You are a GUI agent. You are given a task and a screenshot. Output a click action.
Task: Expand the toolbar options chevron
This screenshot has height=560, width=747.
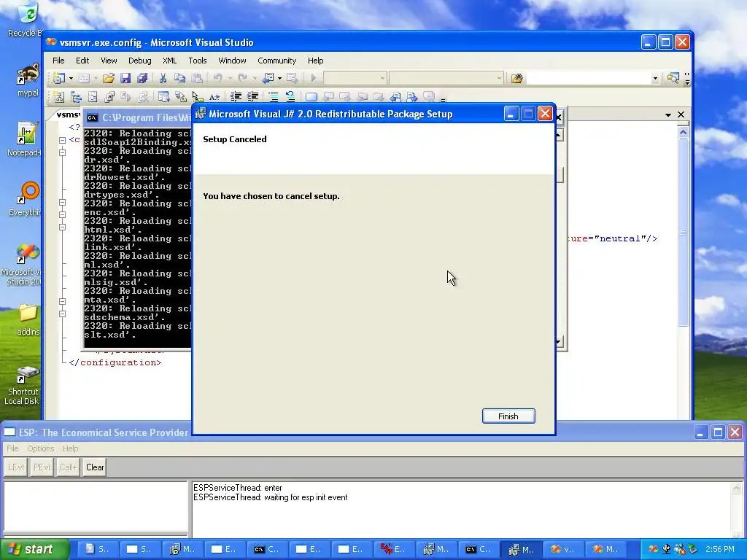687,79
